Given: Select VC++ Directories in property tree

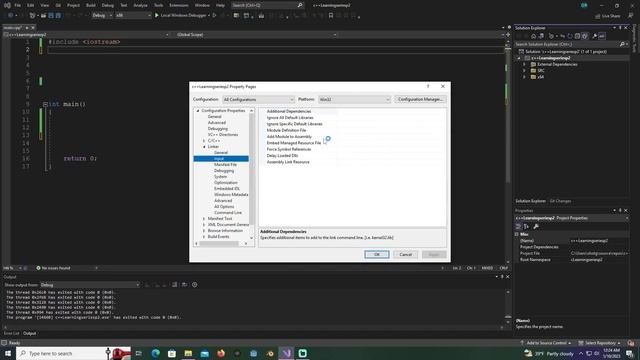Looking at the screenshot, I should click(x=223, y=135).
